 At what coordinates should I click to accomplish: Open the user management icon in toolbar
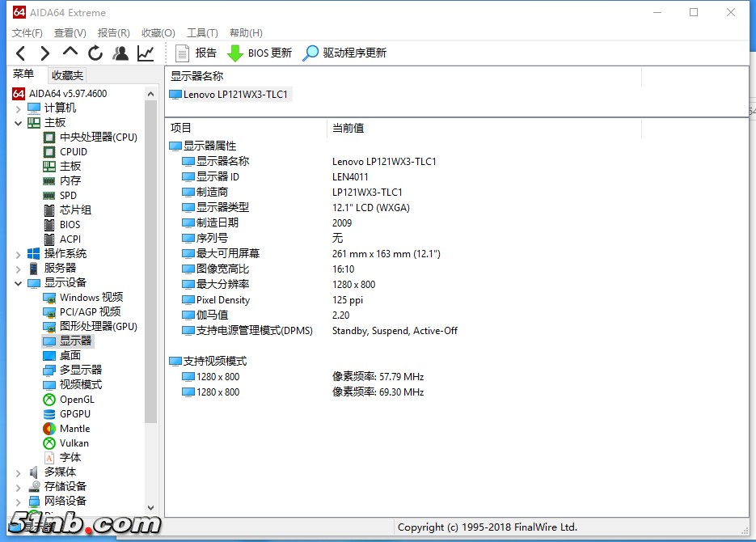120,53
